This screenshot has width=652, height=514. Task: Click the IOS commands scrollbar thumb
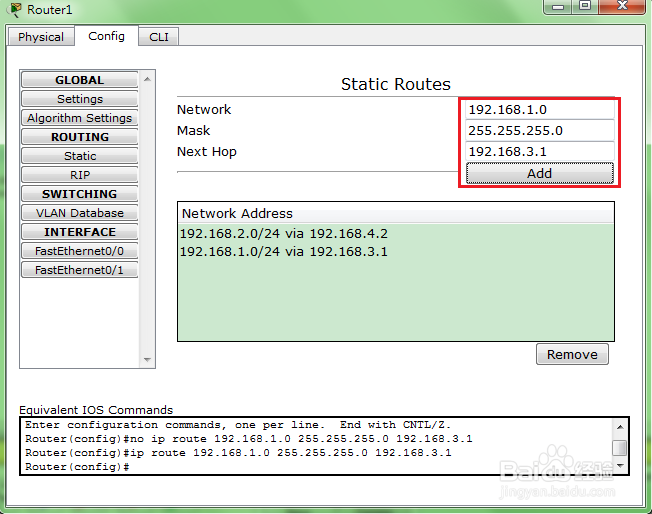620,448
